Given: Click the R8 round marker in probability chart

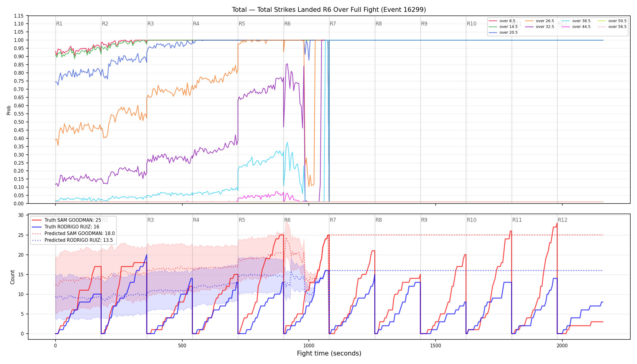Looking at the screenshot, I should [379, 24].
